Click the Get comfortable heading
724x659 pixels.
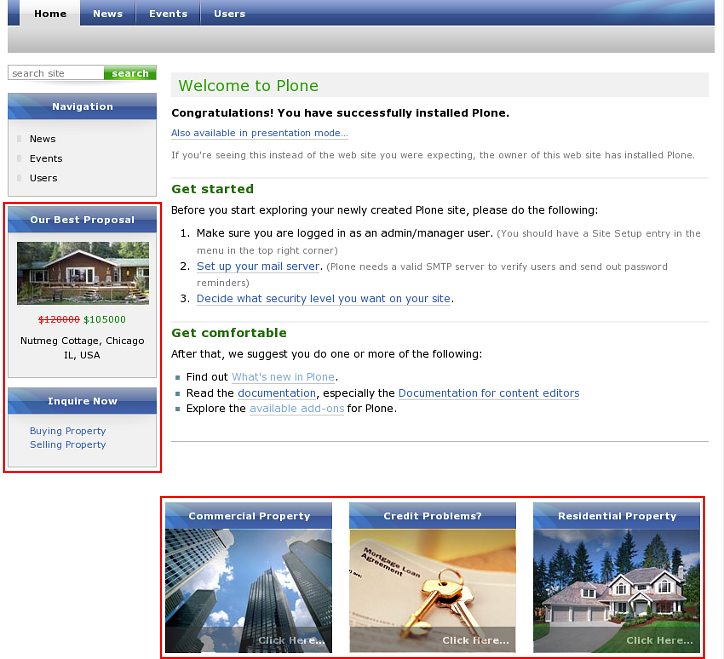229,333
